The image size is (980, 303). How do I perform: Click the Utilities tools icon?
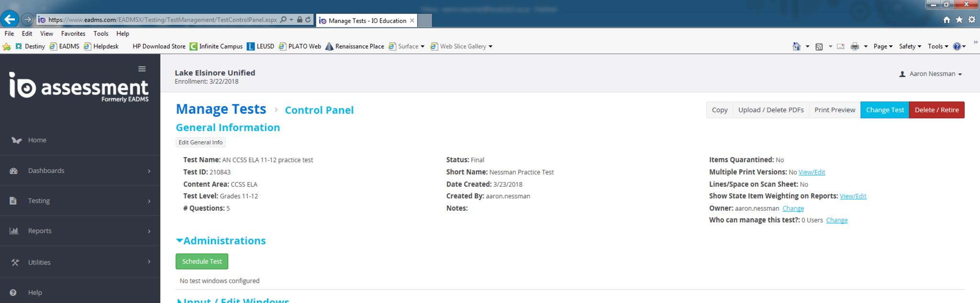coord(15,262)
